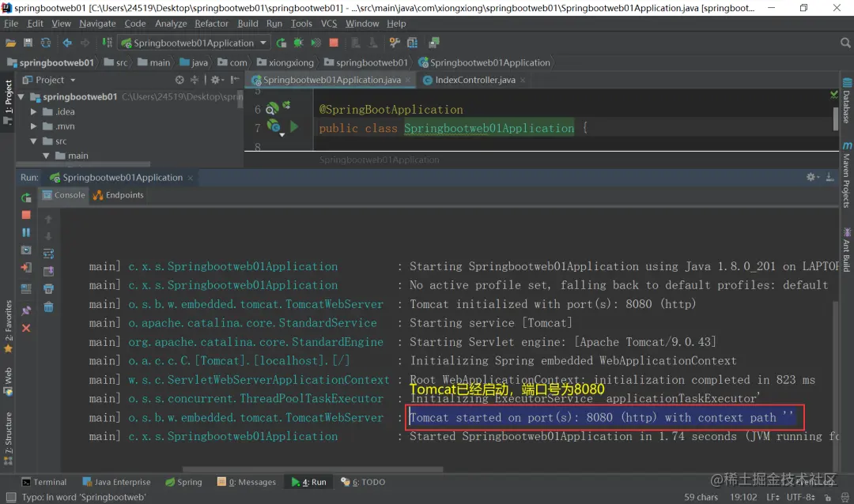854x504 pixels.
Task: Toggle the Pin Tab icon in Run panel
Action: coord(26,310)
